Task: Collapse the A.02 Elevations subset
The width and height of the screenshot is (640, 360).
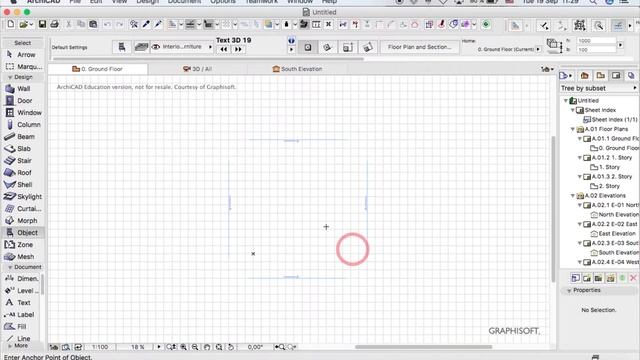Action: coord(573,196)
